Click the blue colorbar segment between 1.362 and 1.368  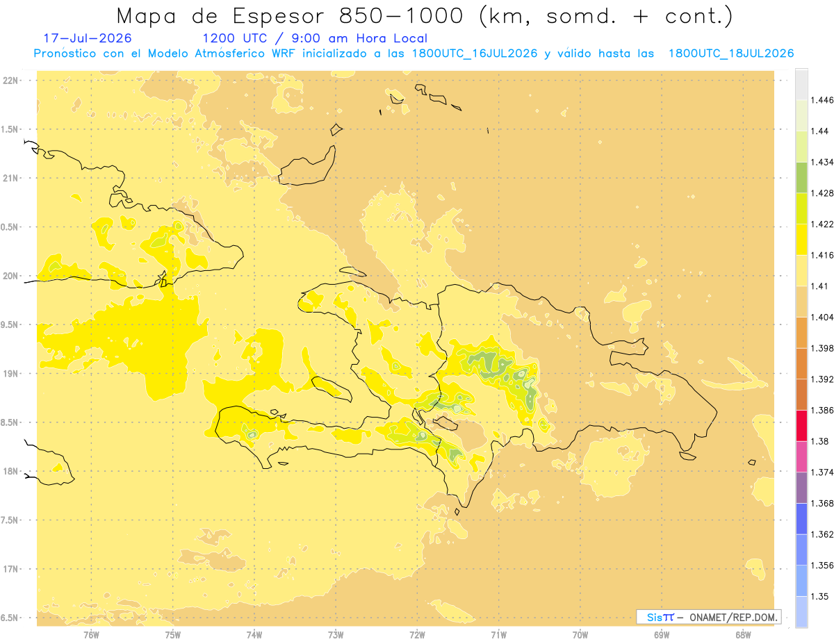click(801, 519)
